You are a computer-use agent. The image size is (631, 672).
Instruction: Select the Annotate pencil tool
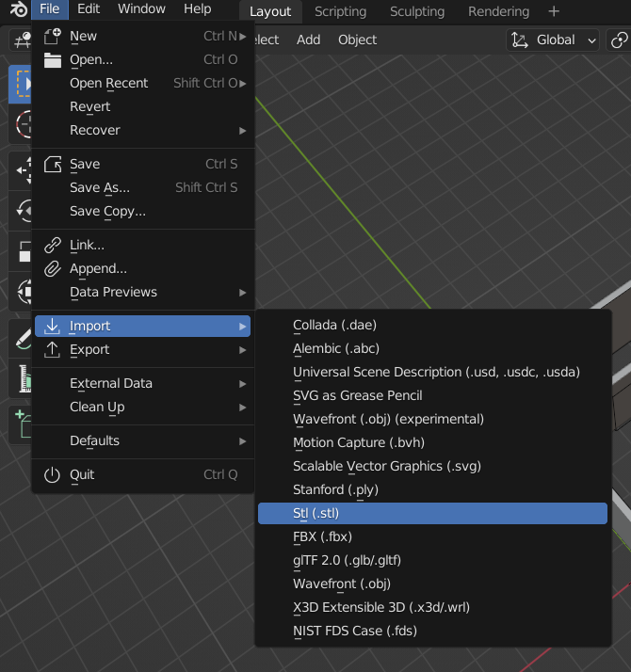click(x=21, y=339)
